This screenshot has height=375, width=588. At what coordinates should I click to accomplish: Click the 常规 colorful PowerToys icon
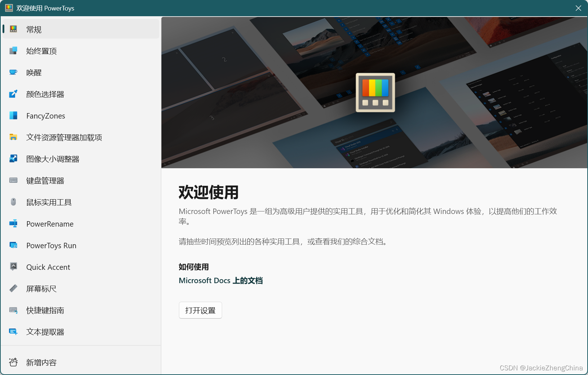point(13,29)
